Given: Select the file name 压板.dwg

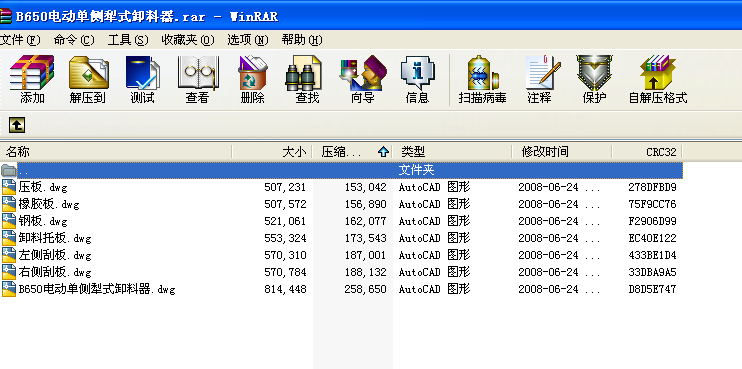Looking at the screenshot, I should pyautogui.click(x=43, y=187).
